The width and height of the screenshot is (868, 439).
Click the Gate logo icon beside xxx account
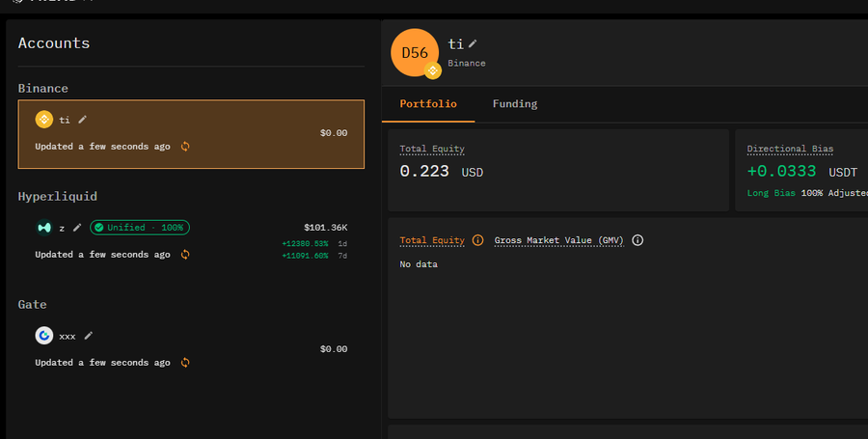tap(44, 336)
